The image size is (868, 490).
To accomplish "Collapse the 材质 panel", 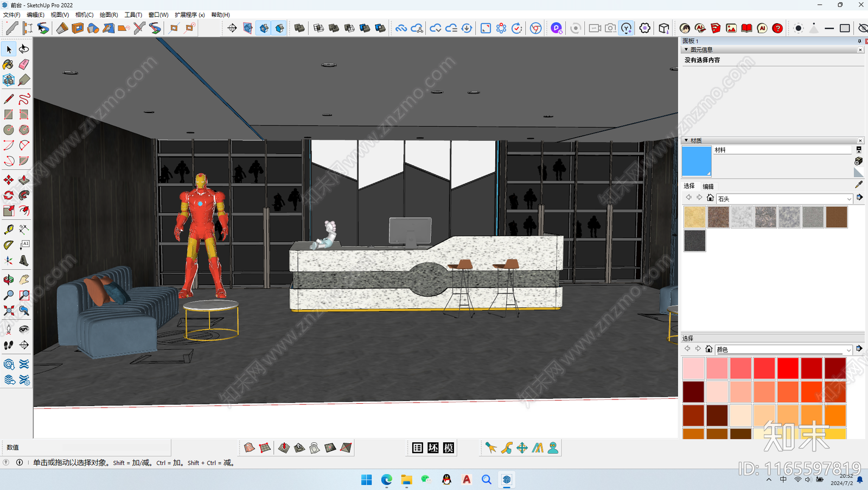I will coord(686,141).
